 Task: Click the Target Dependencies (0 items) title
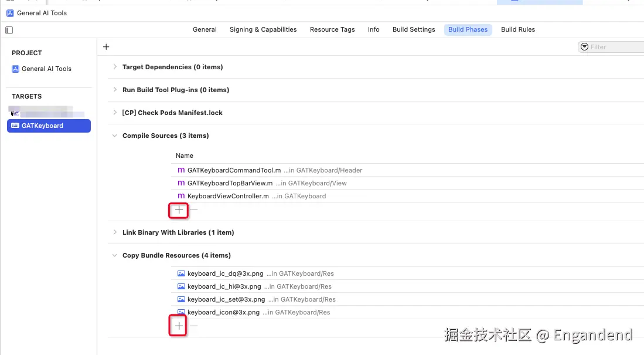coord(172,67)
